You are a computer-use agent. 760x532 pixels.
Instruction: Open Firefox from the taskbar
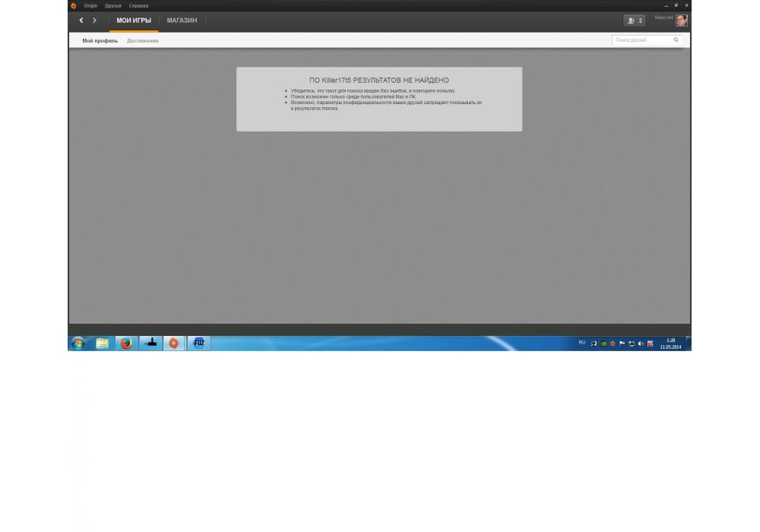(x=126, y=344)
